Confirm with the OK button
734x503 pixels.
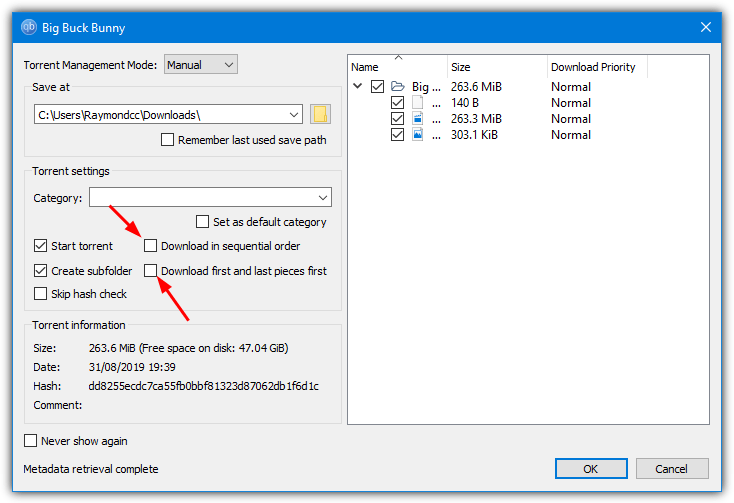pyautogui.click(x=591, y=469)
